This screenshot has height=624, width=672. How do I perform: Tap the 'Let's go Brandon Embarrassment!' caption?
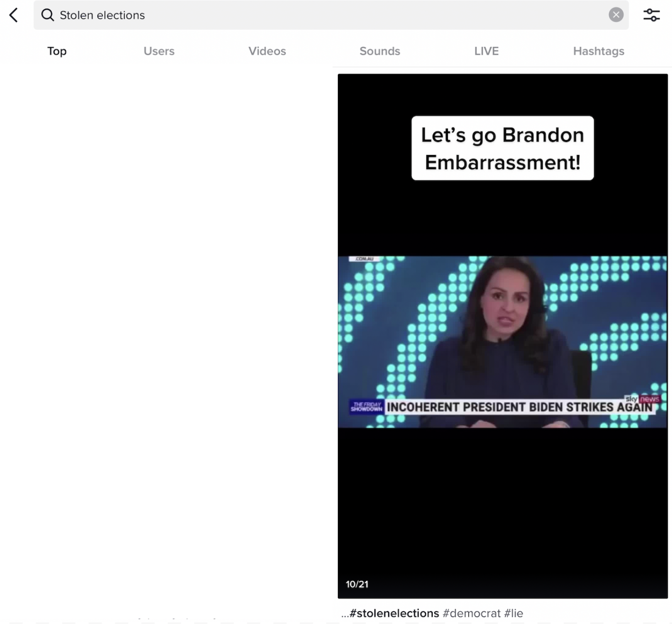[x=502, y=148]
